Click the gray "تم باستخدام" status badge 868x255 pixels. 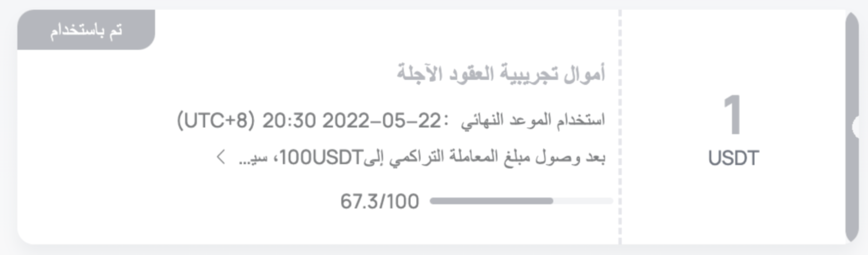coord(86,30)
